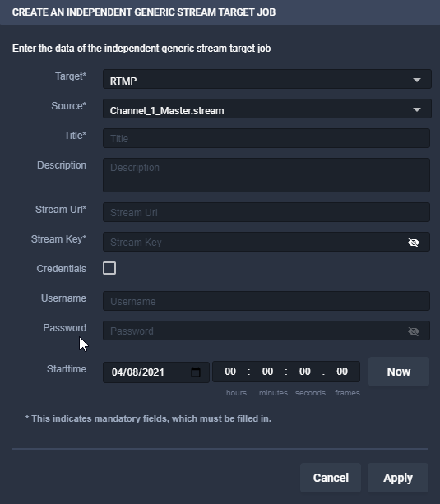
Task: Select the hours value in Starttime
Action: click(x=230, y=372)
